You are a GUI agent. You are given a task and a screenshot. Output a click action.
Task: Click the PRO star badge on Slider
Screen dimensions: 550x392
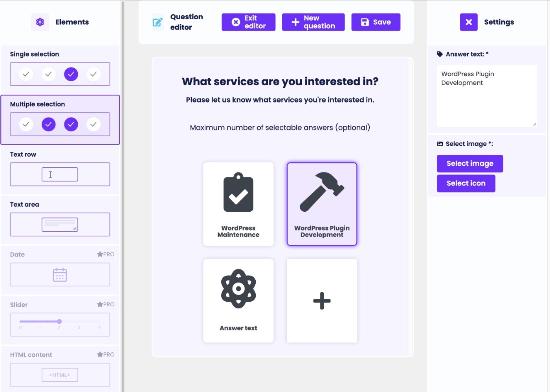click(x=106, y=304)
